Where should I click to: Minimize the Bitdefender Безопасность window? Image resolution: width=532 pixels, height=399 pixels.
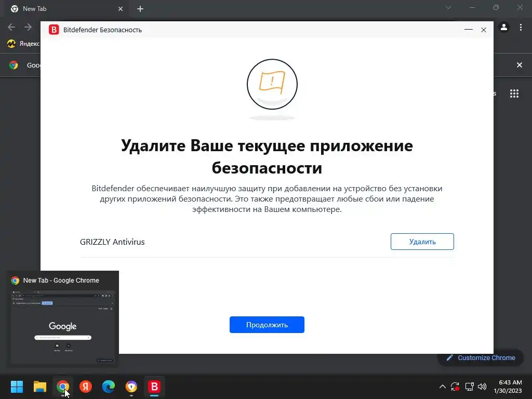[469, 30]
